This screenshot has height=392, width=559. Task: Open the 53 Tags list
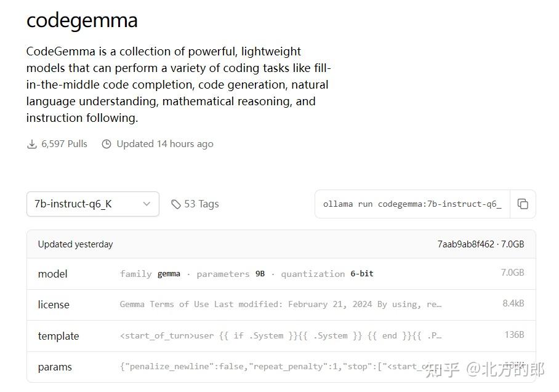coord(201,204)
